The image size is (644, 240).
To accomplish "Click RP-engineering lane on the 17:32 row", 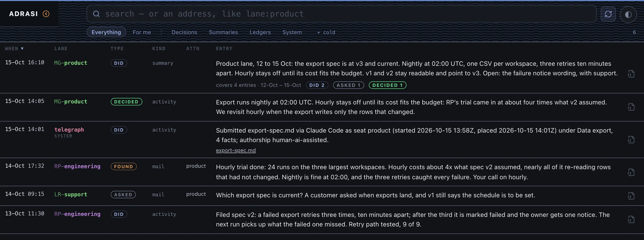I will (77, 166).
